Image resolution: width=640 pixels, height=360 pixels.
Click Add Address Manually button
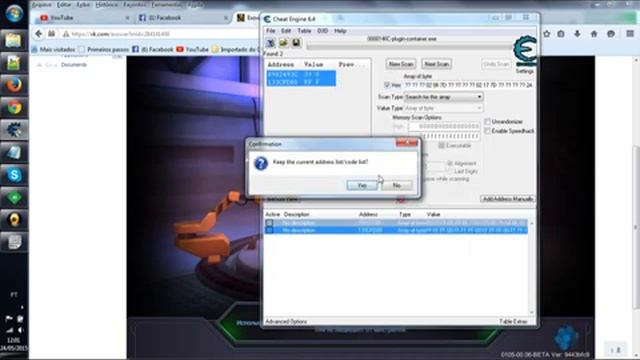(x=508, y=199)
